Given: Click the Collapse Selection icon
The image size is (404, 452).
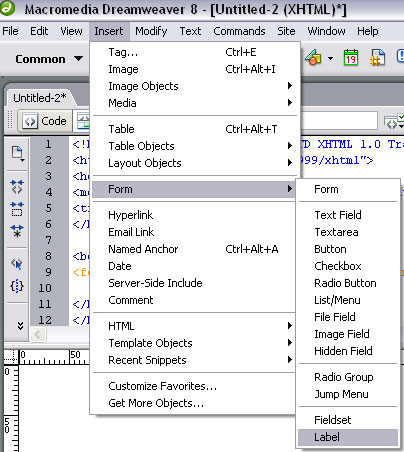Looking at the screenshot, I should [17, 209].
